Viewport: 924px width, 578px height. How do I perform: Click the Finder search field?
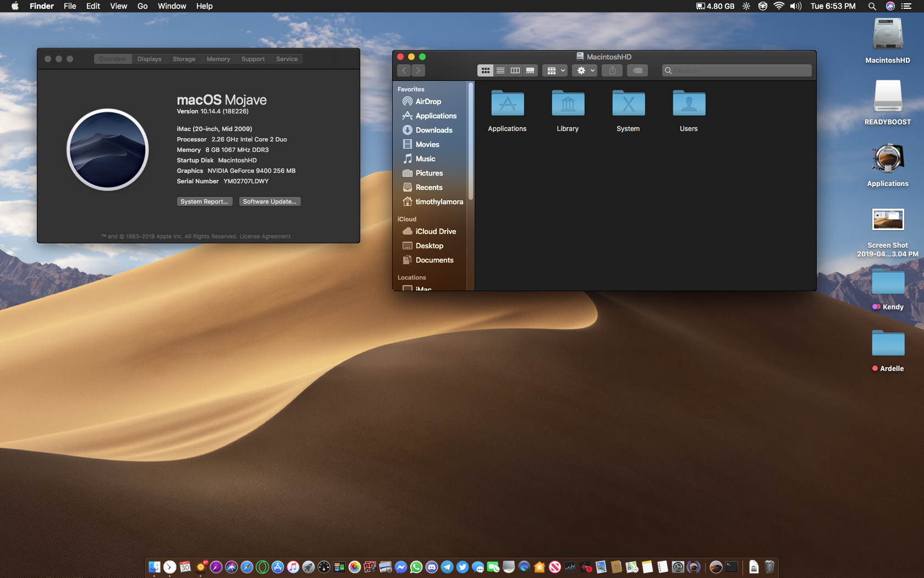tap(737, 70)
